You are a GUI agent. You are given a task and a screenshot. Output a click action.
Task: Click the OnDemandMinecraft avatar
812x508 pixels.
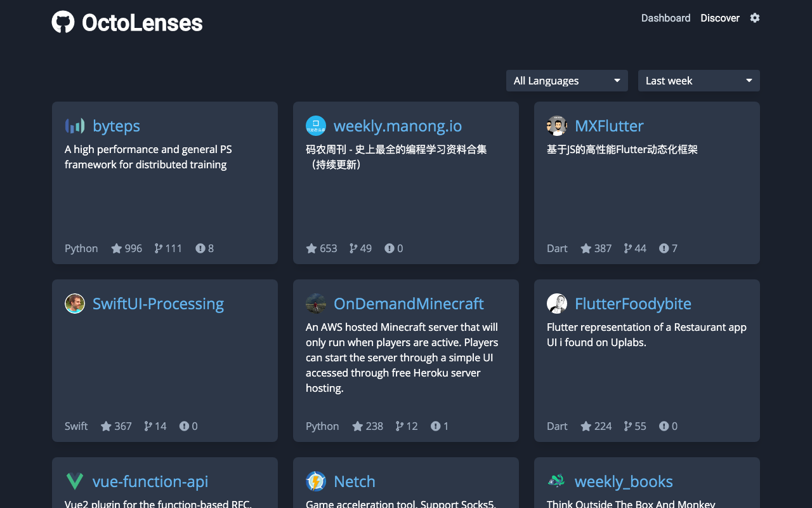click(x=316, y=304)
